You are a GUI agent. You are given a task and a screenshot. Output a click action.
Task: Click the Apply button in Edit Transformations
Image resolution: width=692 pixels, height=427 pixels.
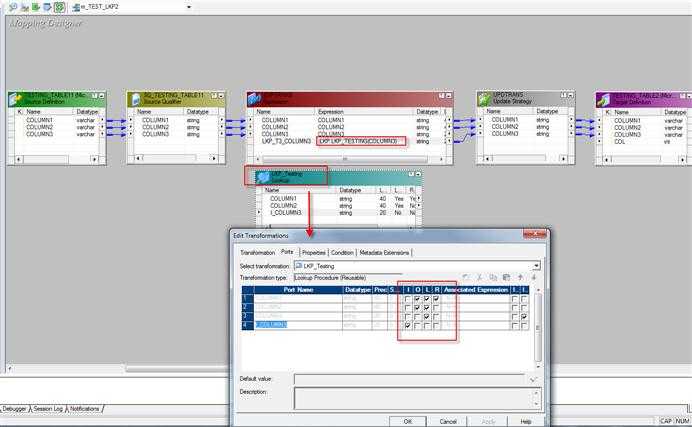488,421
